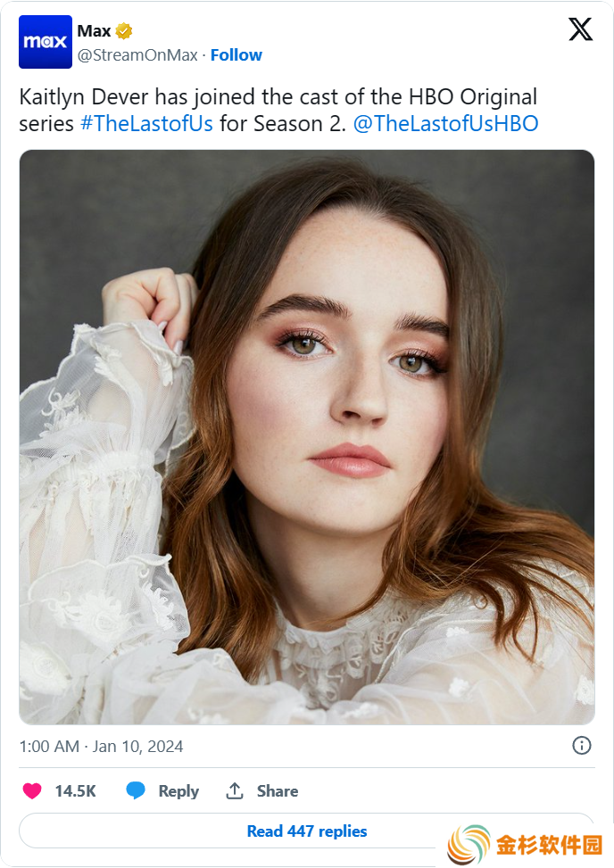614x868 pixels.
Task: Open the tweet's portrait photo
Action: pos(307,437)
